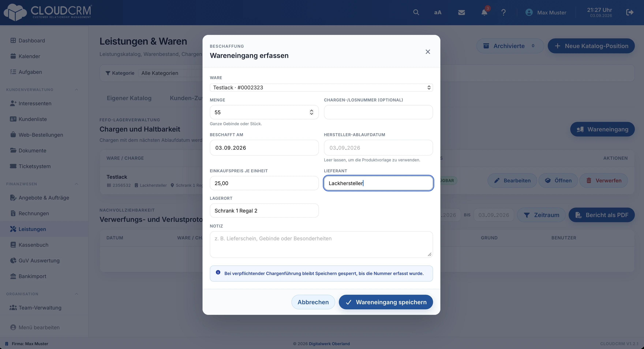Click Testlack row barcode 2356532
Viewport: 644px width, 349px height.
(x=119, y=185)
